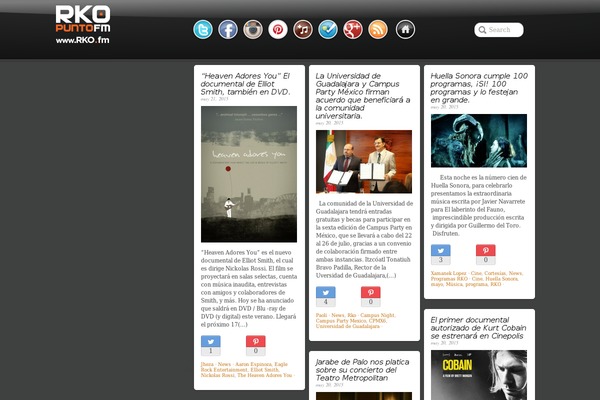Image resolution: width=600 pixels, height=400 pixels.
Task: Open the programa tag link
Action: 476,284
